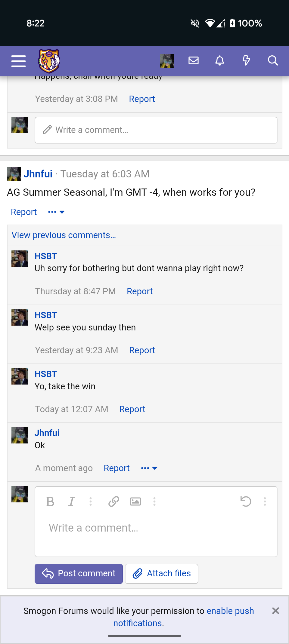
Task: Open the text-formatting overflow dots after Italic
Action: [91, 501]
